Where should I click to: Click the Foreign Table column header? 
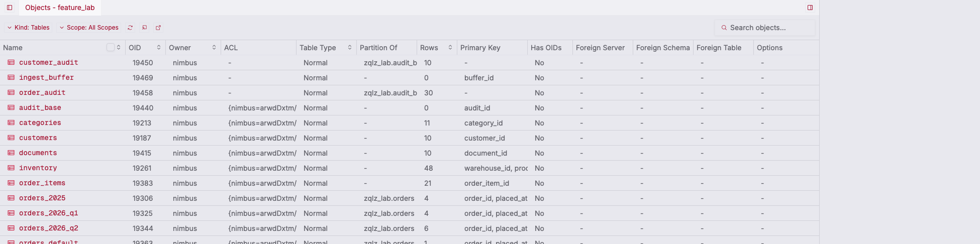pos(724,48)
